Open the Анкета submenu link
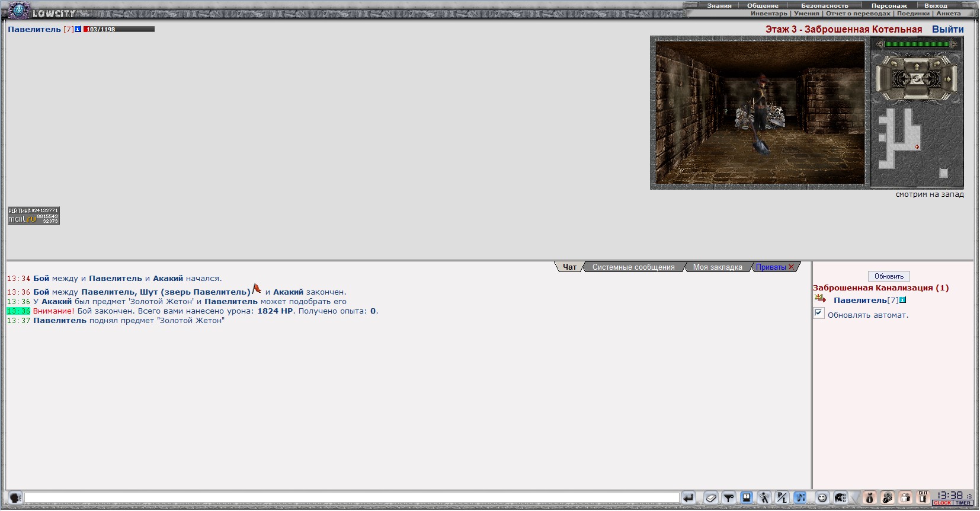This screenshot has width=980, height=511. click(x=949, y=13)
